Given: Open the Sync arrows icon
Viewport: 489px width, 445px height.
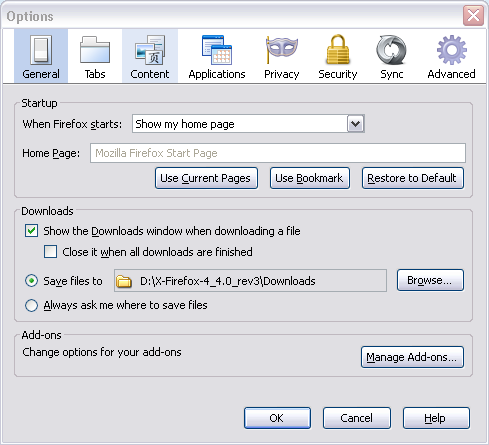Looking at the screenshot, I should 392,50.
